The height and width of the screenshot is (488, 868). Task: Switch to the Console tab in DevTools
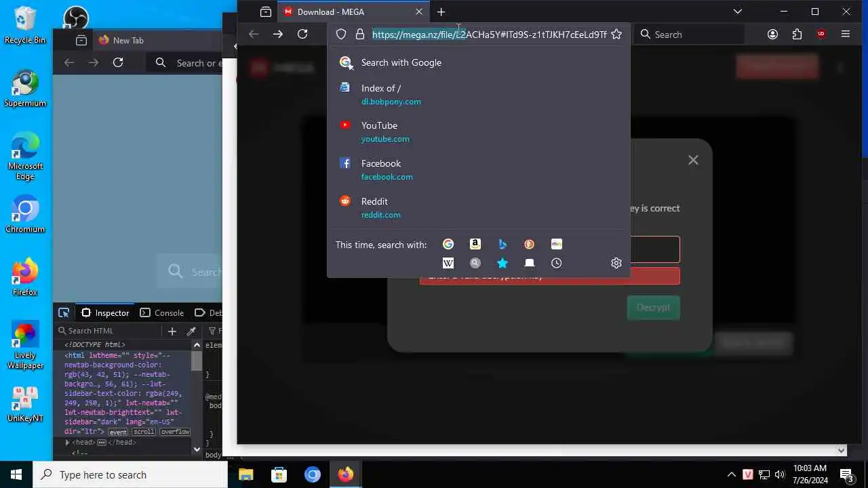(x=162, y=312)
